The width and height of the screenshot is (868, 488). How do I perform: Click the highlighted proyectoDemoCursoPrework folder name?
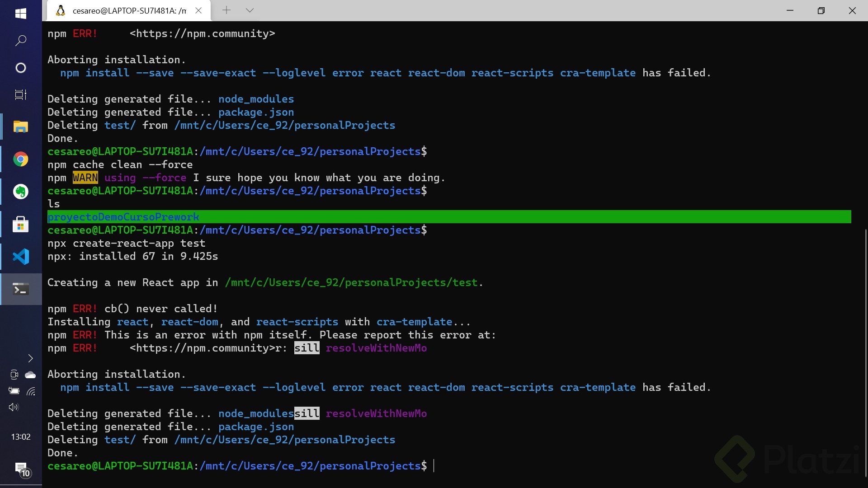(123, 217)
